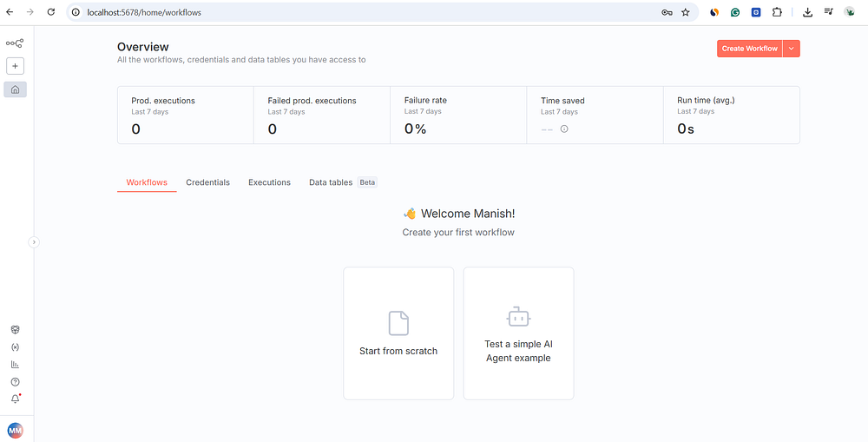Click the Create Workflow button
This screenshot has height=442, width=868.
coord(749,49)
